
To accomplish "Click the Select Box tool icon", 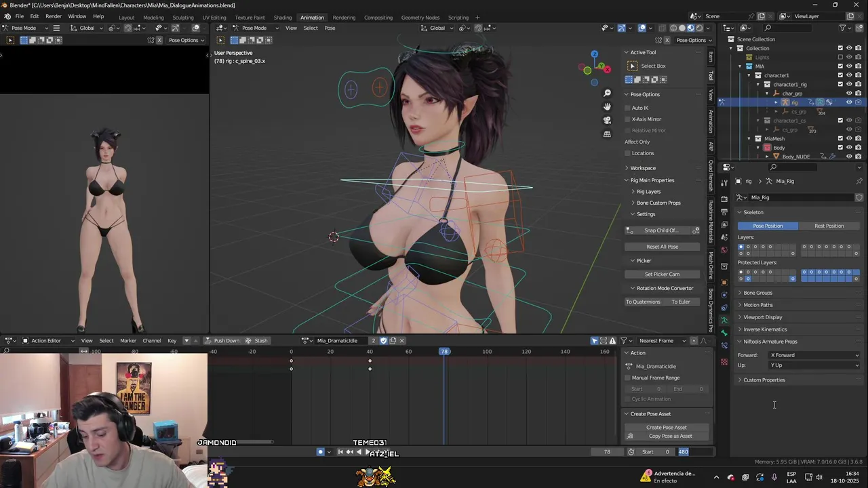I will (632, 66).
